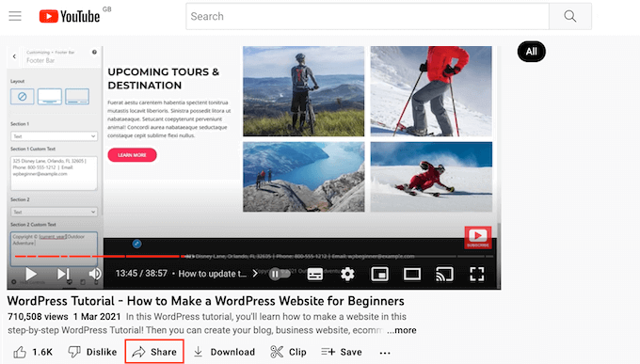Open the Section 1 dropdown
640x364 pixels.
click(x=54, y=135)
